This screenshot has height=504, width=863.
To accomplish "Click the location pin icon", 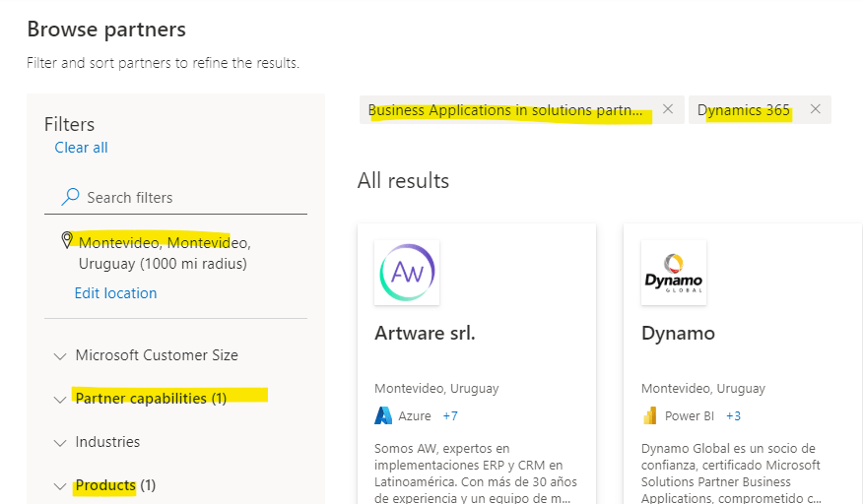I will [67, 240].
